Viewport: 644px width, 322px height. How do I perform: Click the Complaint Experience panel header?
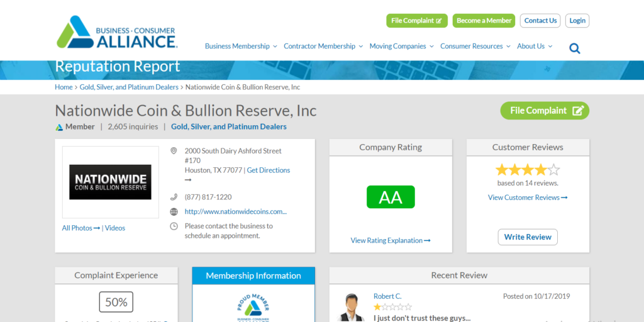click(x=116, y=275)
